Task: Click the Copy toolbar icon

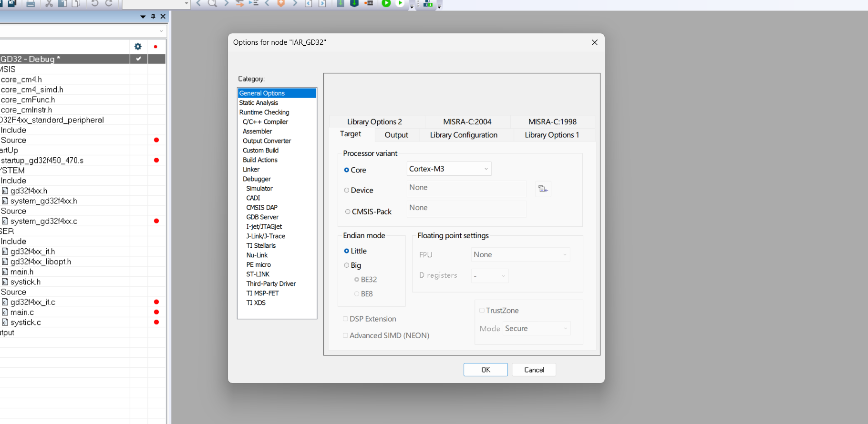Action: (62, 3)
